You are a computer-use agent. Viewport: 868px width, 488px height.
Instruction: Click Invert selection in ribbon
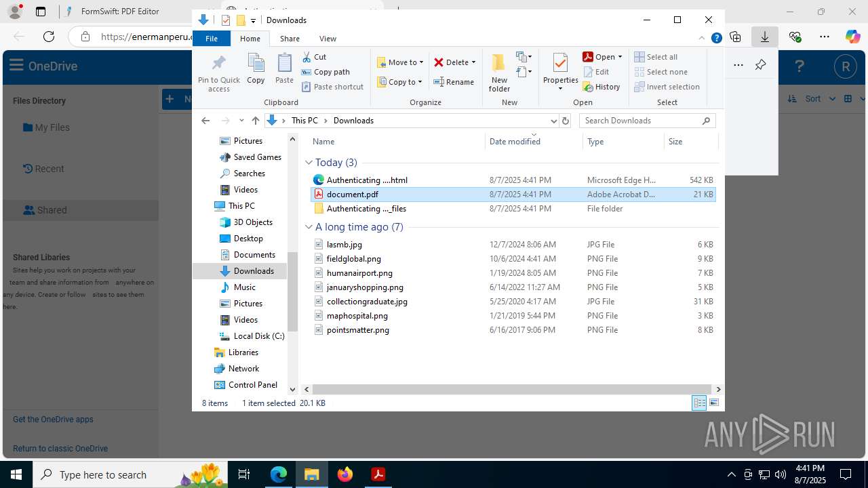point(667,87)
